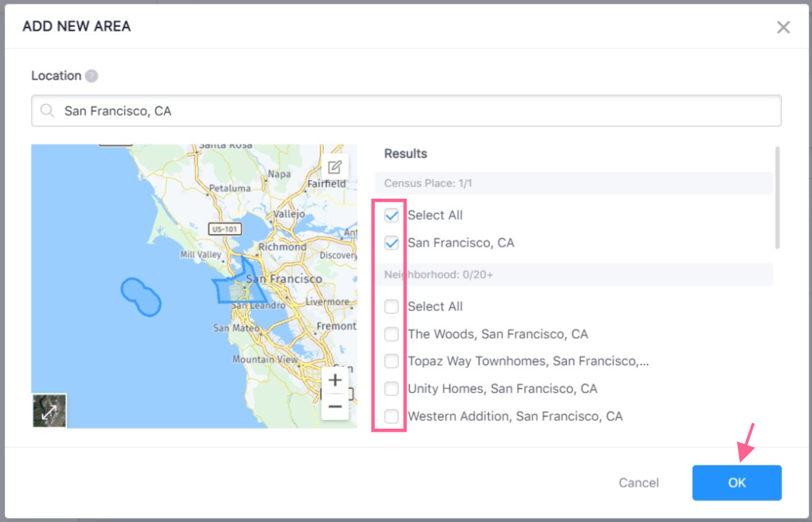Click the search magnifier icon

click(x=48, y=111)
